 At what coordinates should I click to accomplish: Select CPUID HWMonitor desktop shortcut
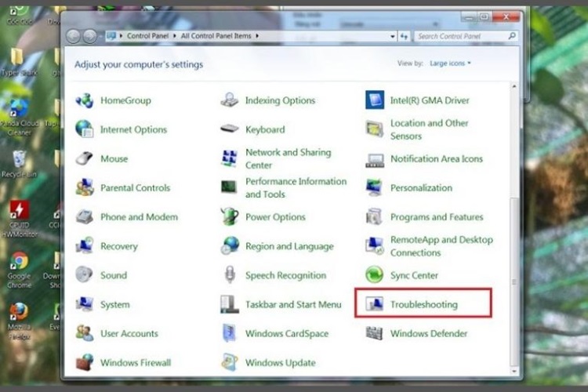pos(19,220)
